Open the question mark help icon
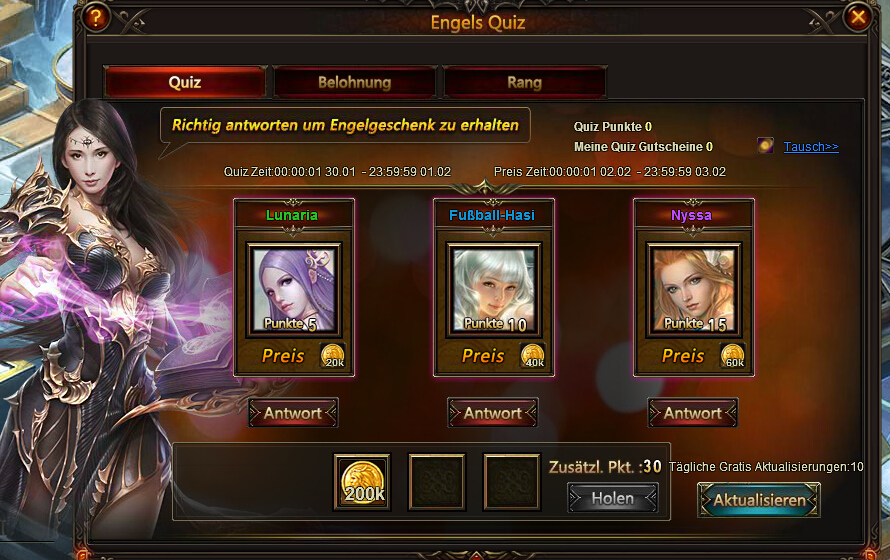Viewport: 890px width, 560px height. [96, 18]
